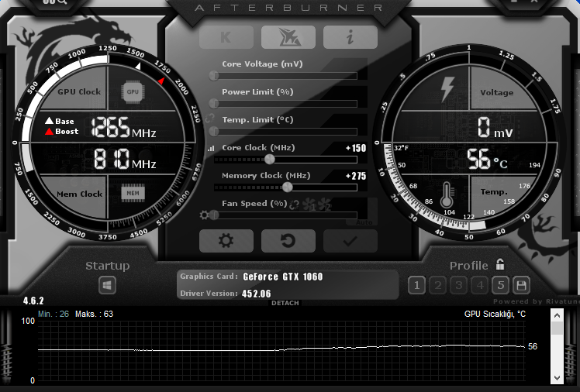Toggle the fan Auto button
This screenshot has width=580, height=392.
pyautogui.click(x=364, y=222)
